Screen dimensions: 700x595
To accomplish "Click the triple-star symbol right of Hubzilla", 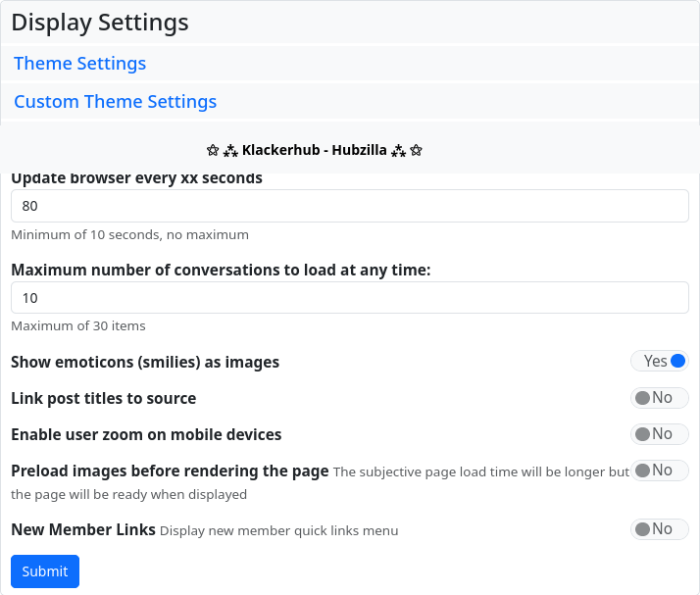I will [x=398, y=151].
